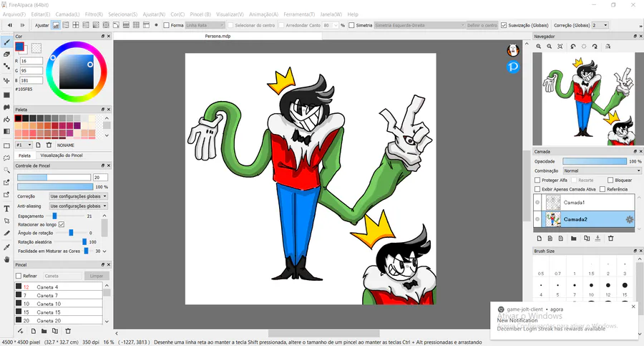Rotate view right in Navegador
The height and width of the screenshot is (346, 644).
pos(595,47)
